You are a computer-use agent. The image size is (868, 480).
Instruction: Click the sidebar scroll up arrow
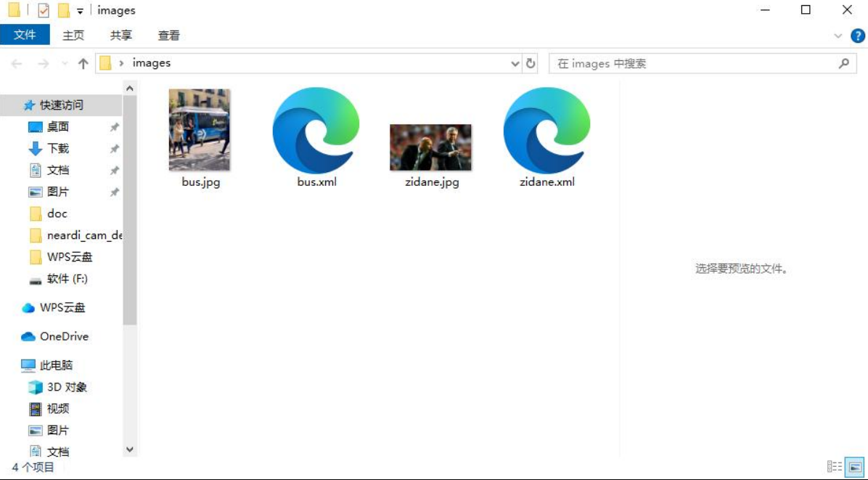tap(129, 89)
